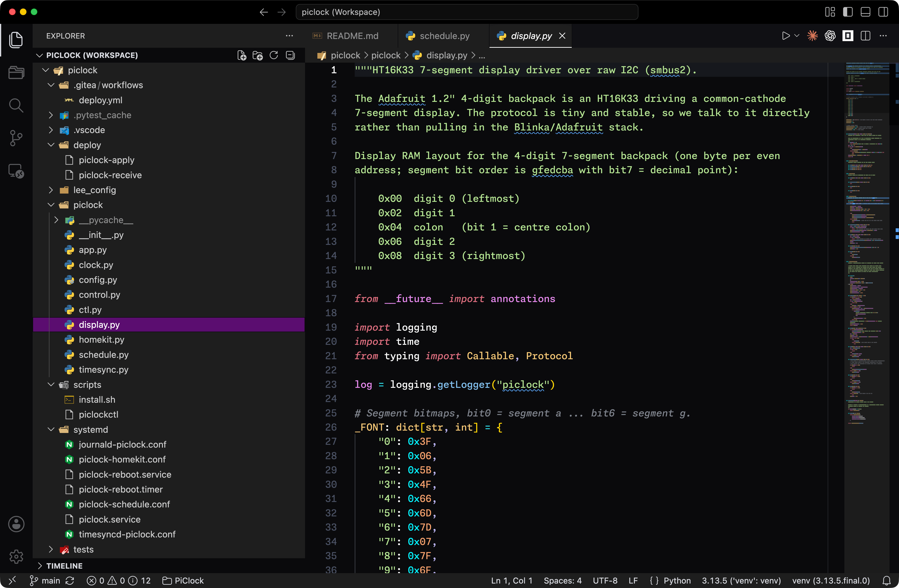
Task: Collapse the scripts folder
Action: (51, 385)
